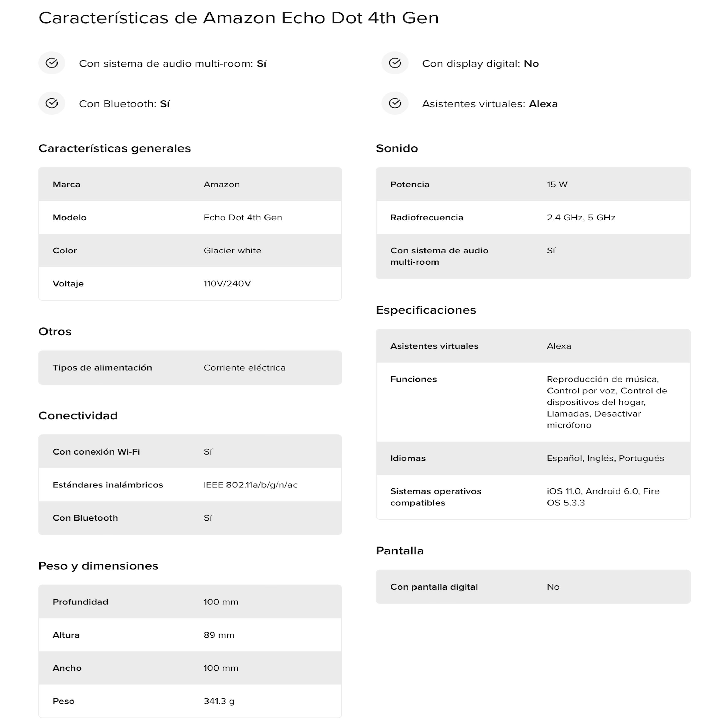This screenshot has width=728, height=728.
Task: Select the Español, Inglés, Portugués languages value
Action: tap(605, 458)
